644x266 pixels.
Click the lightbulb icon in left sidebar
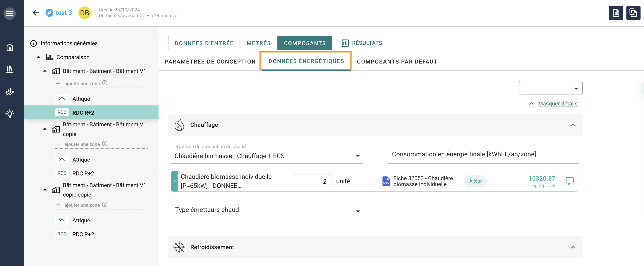point(10,114)
